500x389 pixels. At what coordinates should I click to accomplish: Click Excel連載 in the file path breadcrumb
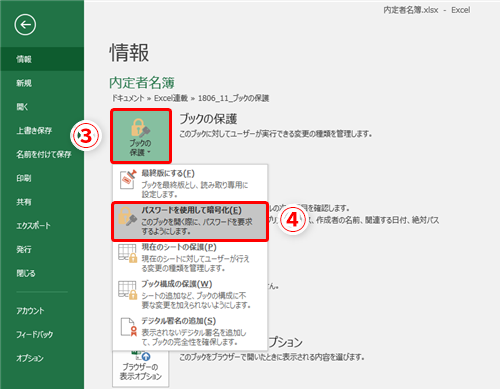point(171,98)
